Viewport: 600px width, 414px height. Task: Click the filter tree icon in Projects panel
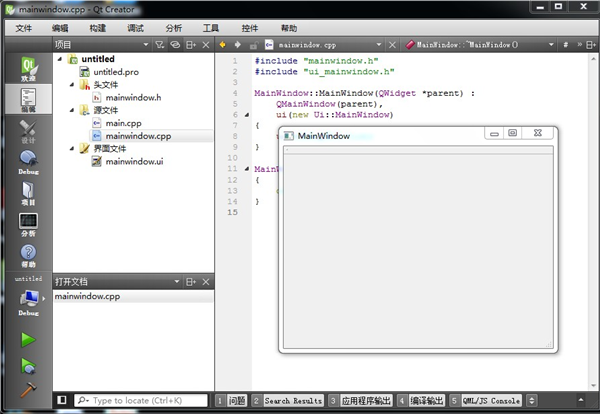158,45
